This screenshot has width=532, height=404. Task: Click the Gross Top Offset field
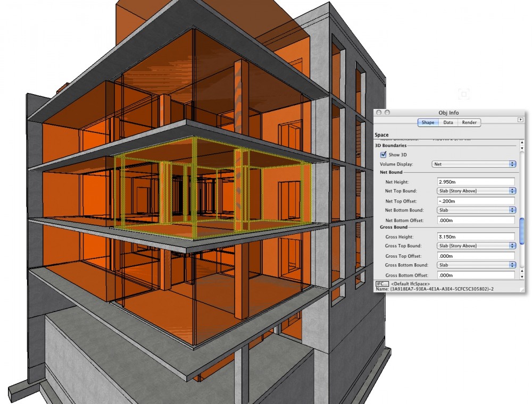tap(476, 256)
